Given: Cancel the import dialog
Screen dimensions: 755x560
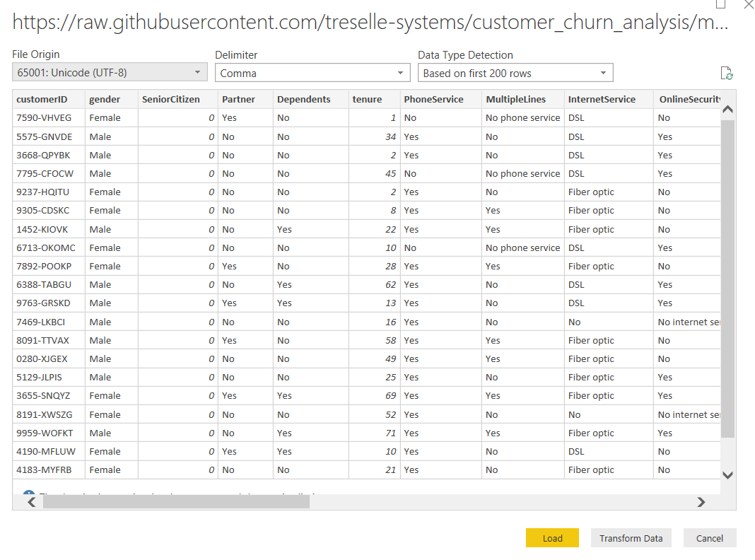Looking at the screenshot, I should [709, 538].
